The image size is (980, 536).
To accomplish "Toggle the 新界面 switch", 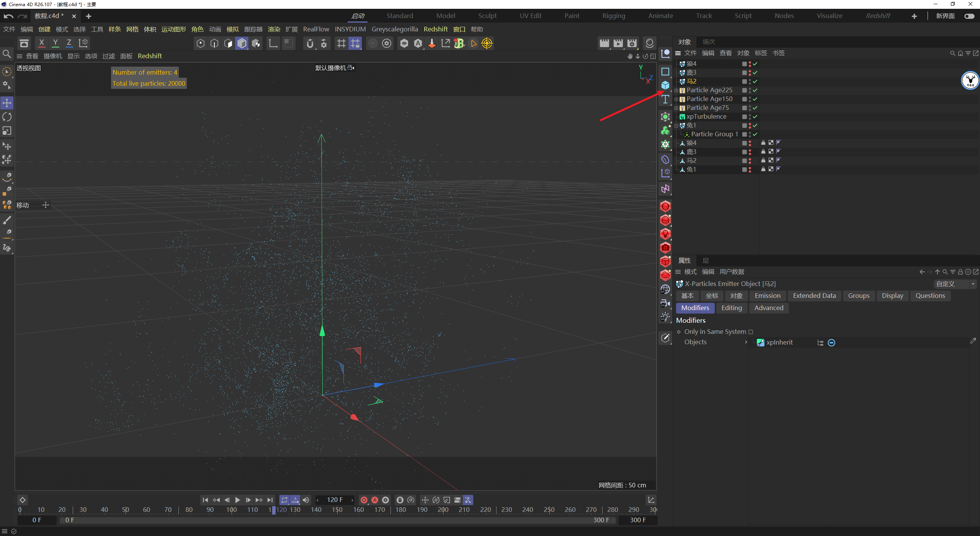I will [x=969, y=16].
